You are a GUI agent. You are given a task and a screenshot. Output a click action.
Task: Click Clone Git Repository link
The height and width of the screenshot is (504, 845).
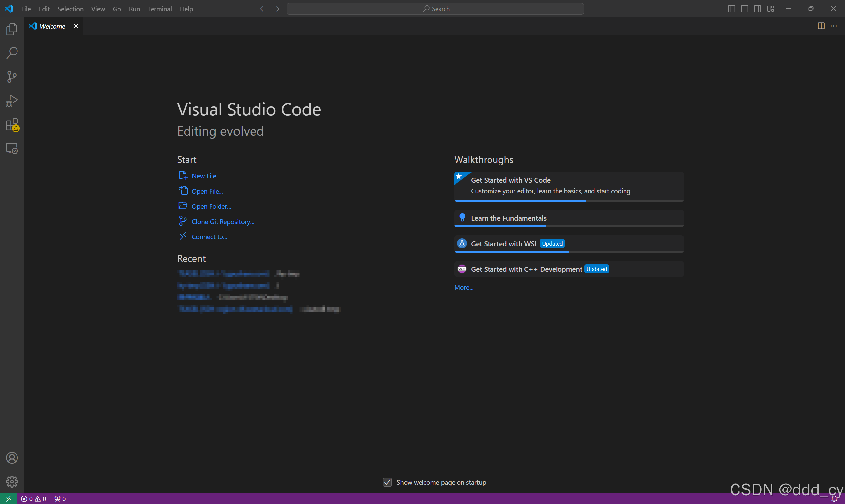[x=223, y=221]
